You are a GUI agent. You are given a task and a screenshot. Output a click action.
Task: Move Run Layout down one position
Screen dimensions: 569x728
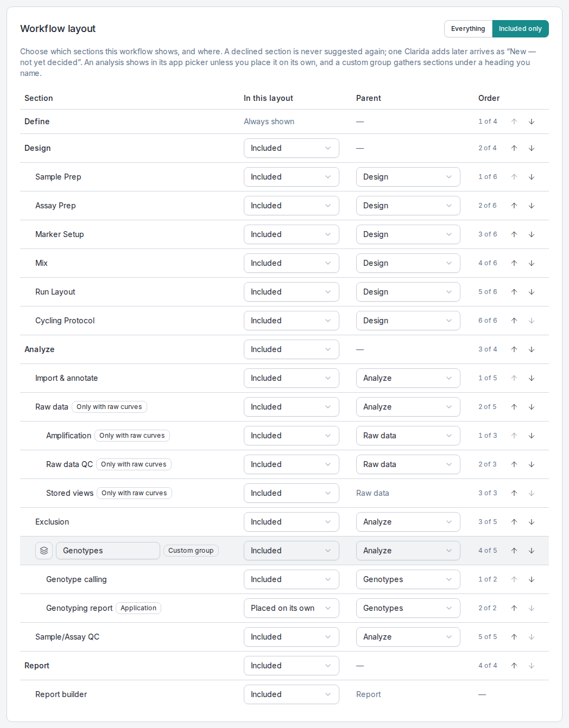532,292
